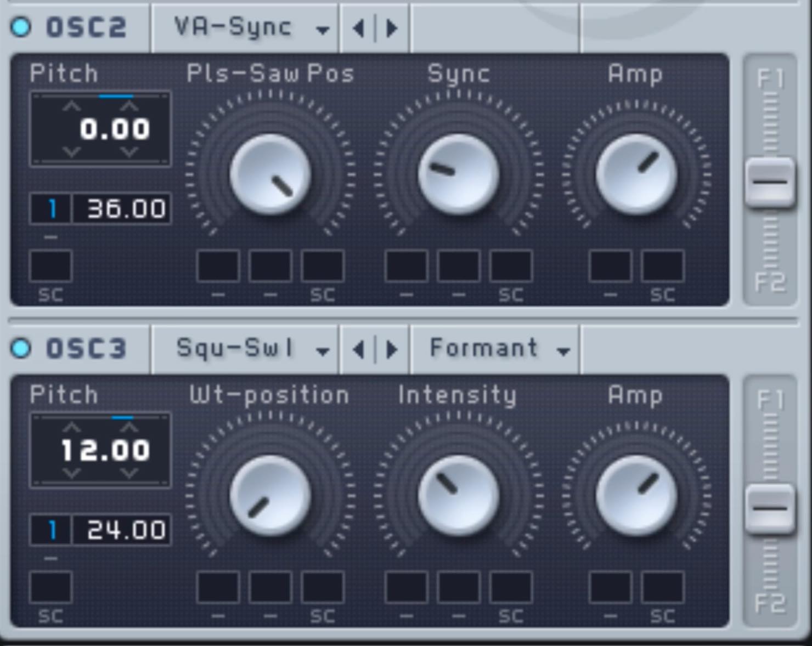Click first modulation slot under OSC3 Amp
The height and width of the screenshot is (646, 812).
tap(610, 587)
